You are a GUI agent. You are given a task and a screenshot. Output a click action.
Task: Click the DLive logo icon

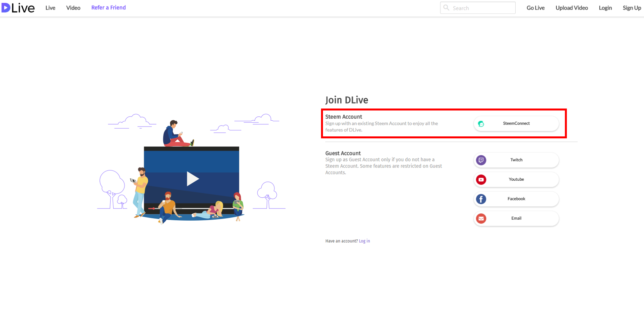click(6, 8)
